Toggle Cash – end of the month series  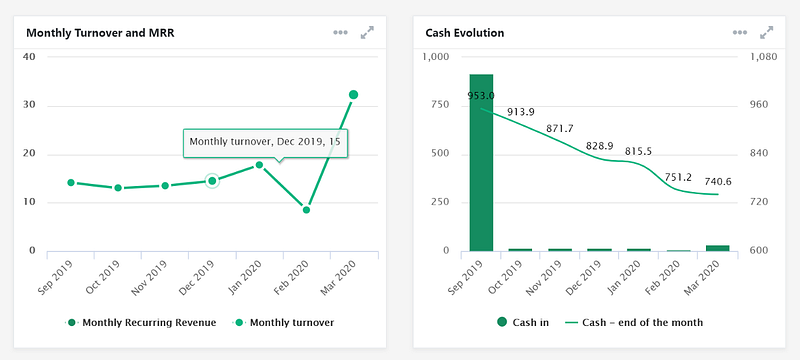click(x=635, y=322)
